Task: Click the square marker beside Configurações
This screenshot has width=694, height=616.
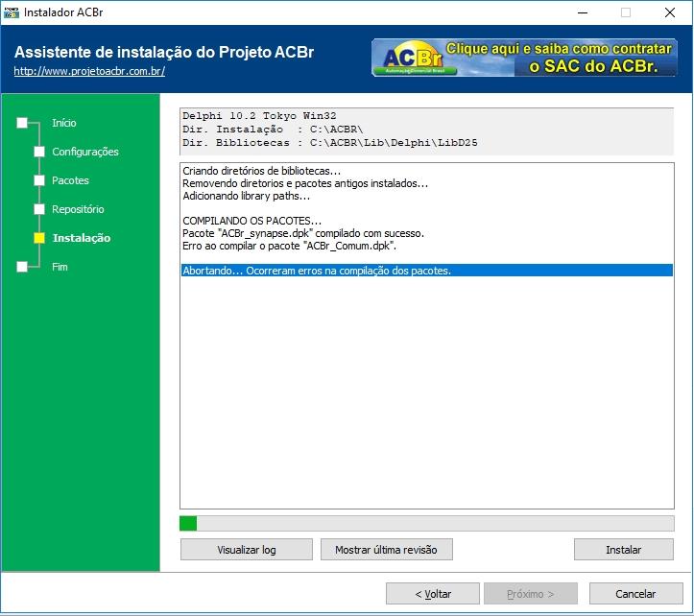Action: pos(39,152)
